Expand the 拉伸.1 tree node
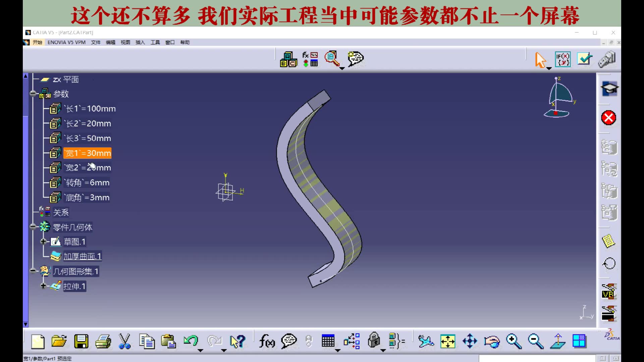644x362 pixels. click(44, 286)
